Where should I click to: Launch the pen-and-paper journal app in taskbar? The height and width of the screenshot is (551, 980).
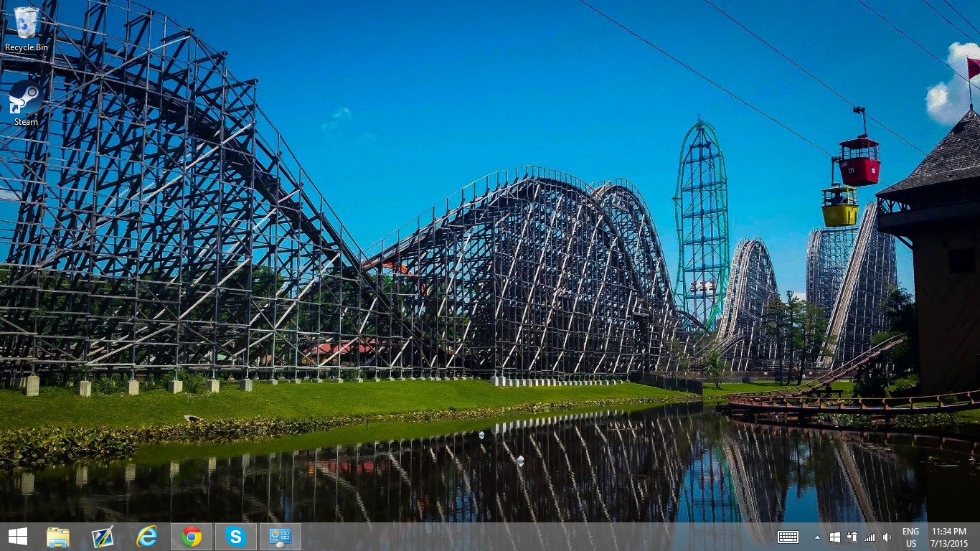tap(103, 537)
